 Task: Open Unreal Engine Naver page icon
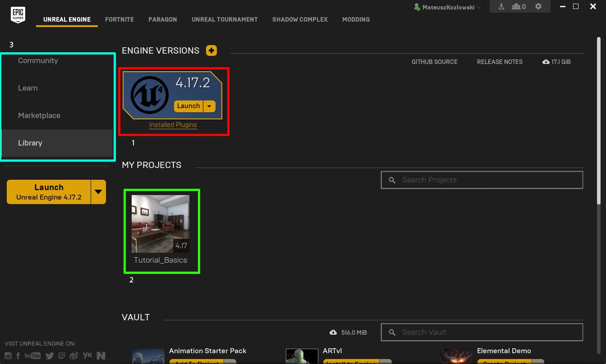click(101, 355)
